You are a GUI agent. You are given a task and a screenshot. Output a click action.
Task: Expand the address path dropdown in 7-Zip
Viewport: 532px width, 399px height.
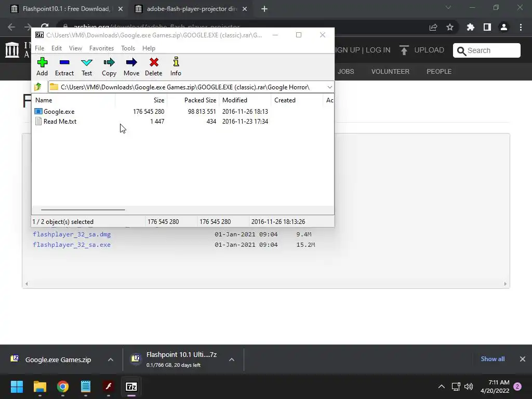(329, 87)
